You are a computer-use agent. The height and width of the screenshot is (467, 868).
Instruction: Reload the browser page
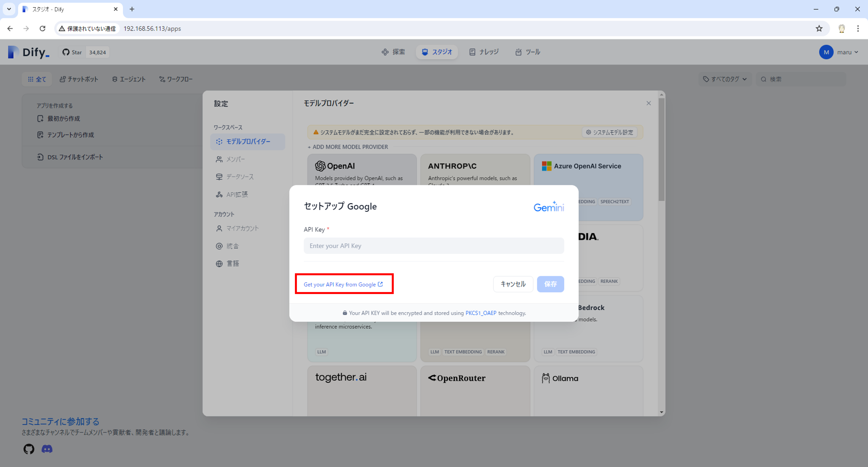42,29
